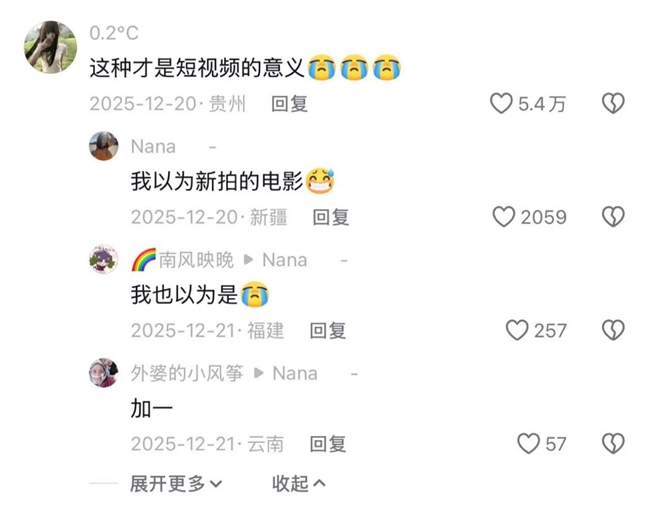Dislike Nana's comment about new movie

[613, 217]
